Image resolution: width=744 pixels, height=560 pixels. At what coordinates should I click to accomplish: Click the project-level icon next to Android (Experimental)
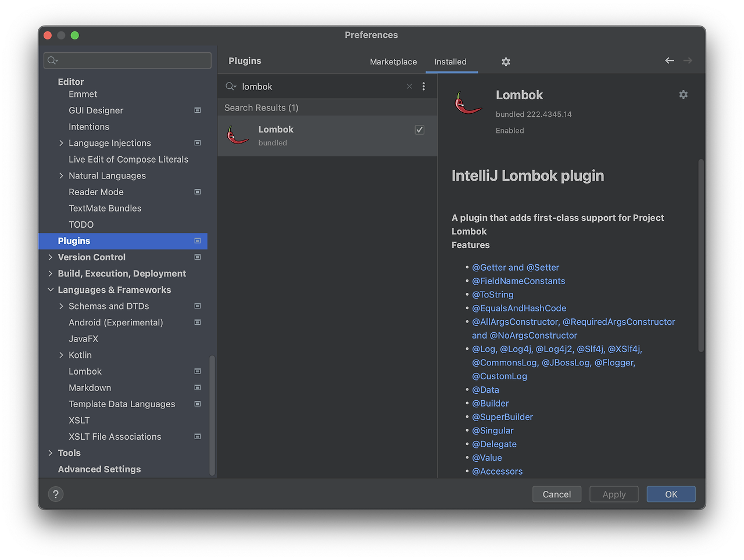point(198,322)
